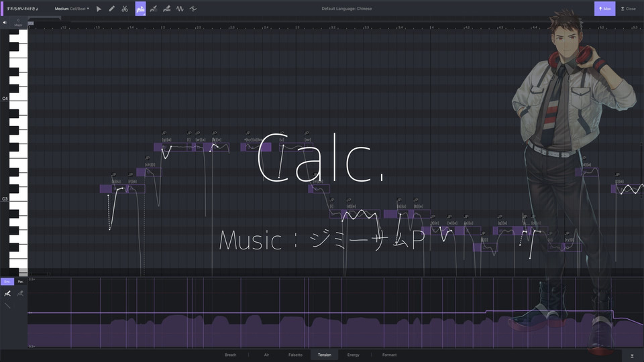Screen dimensions: 644x362
Task: Select the pitch smoothing curve tool
Action: point(193,9)
